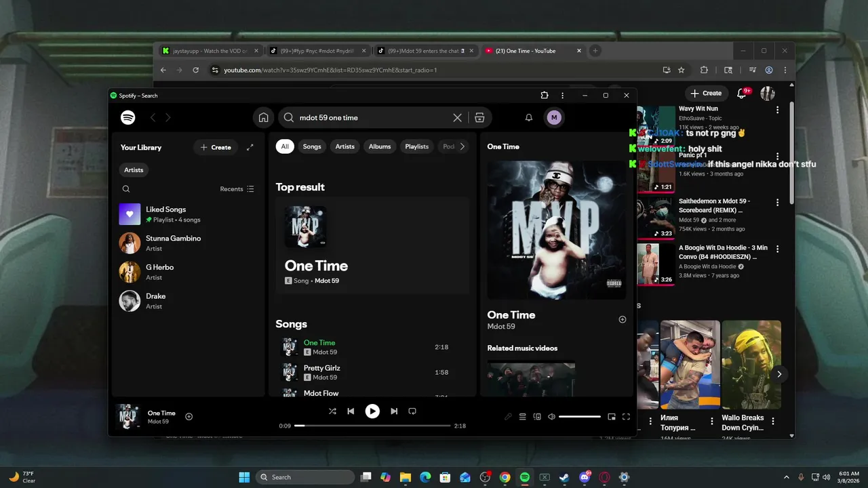868x488 pixels.
Task: Open Spotify Browse icon in search bar
Action: 479,117
